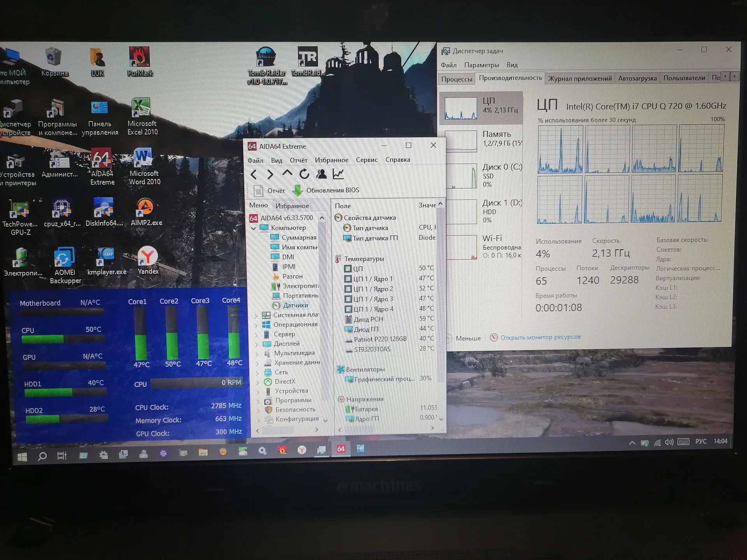The width and height of the screenshot is (747, 560).
Task: Launch AIMP2.exe from desktop
Action: pyautogui.click(x=146, y=212)
